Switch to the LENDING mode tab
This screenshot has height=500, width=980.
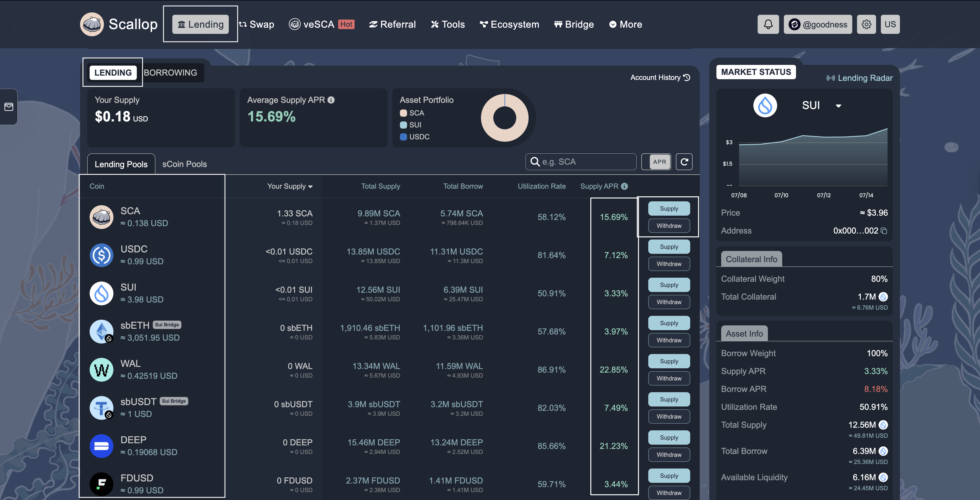(x=113, y=72)
